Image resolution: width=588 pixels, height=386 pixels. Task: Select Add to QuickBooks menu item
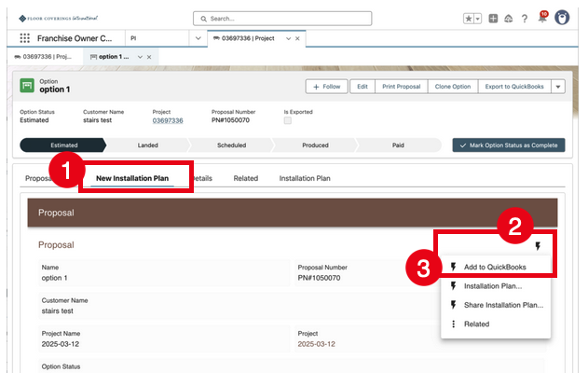[x=496, y=267]
